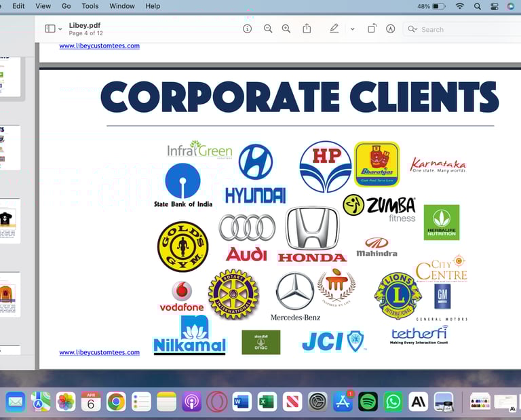The image size is (521, 420).
Task: Open Spotlight search from the menu bar
Action: [x=477, y=6]
